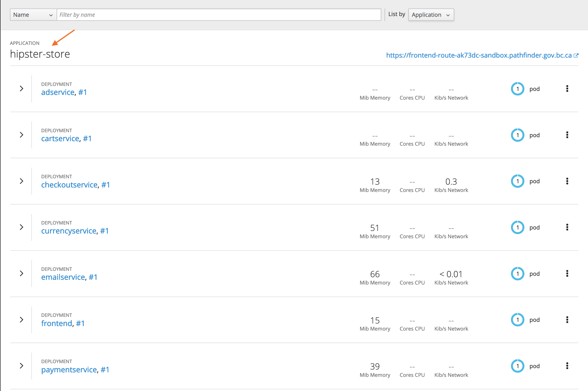
Task: Open kebab menu for paymentservice deployment
Action: (567, 366)
